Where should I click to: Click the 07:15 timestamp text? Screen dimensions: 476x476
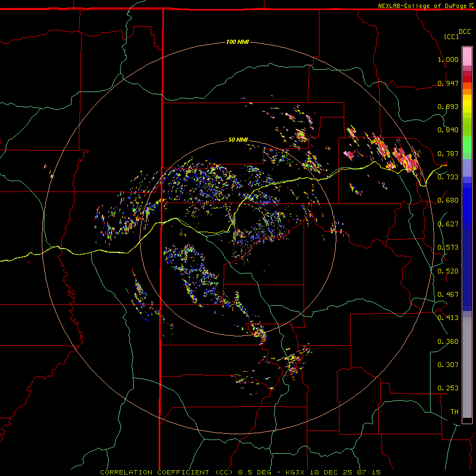pyautogui.click(x=369, y=472)
